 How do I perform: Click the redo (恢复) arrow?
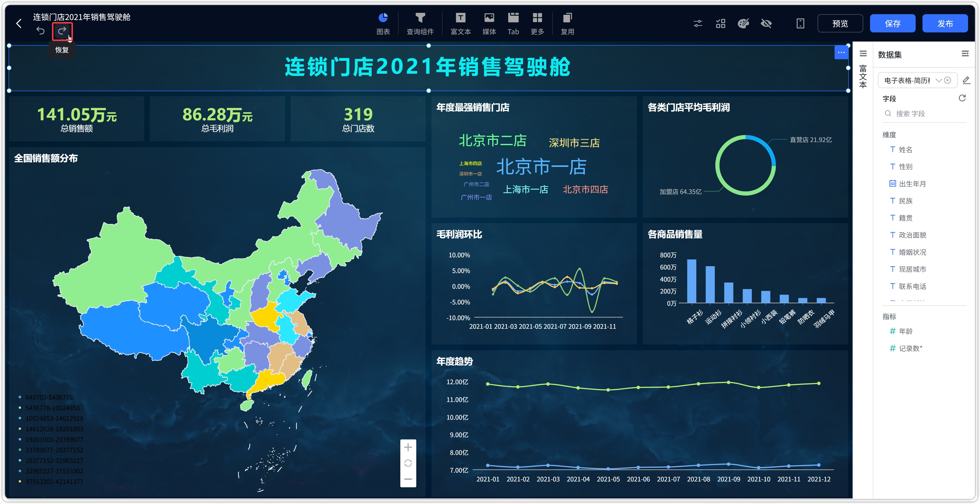[62, 30]
